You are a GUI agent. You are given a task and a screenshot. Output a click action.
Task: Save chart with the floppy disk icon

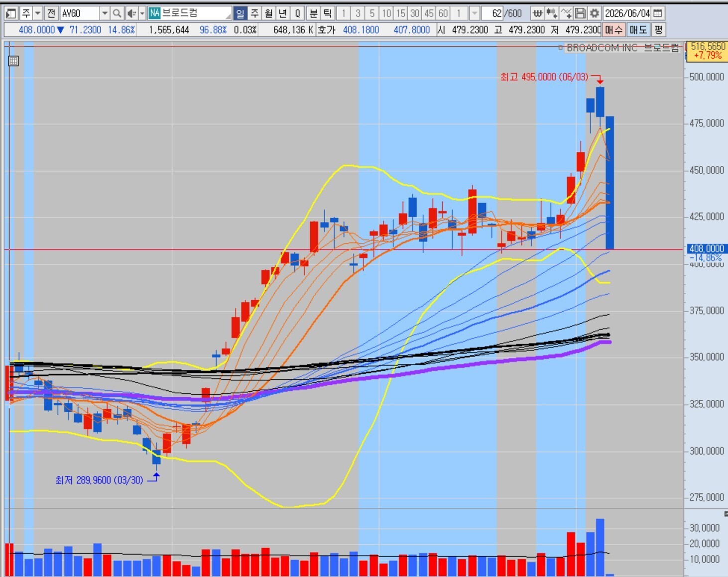click(580, 13)
